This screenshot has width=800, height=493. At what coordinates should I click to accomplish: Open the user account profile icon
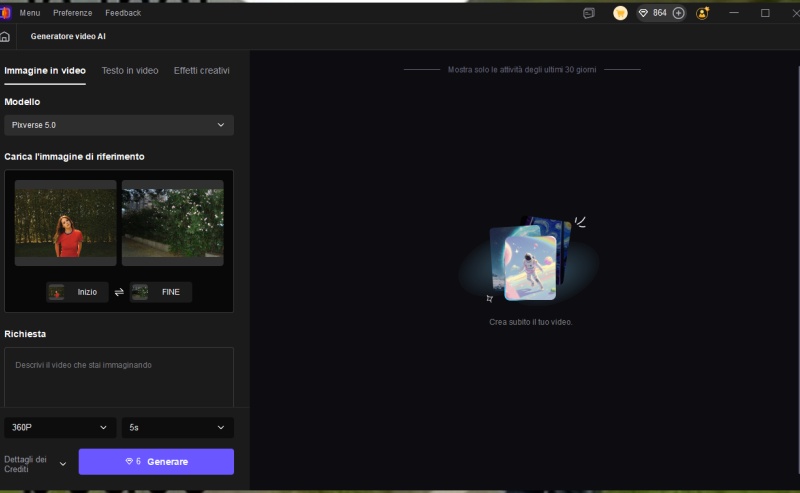click(703, 13)
